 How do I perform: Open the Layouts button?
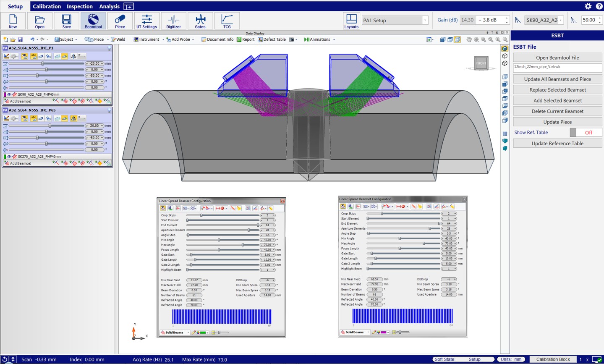(351, 21)
